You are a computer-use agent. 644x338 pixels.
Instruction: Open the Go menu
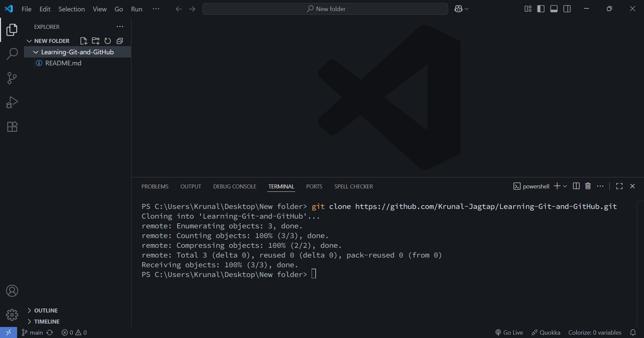pyautogui.click(x=119, y=9)
